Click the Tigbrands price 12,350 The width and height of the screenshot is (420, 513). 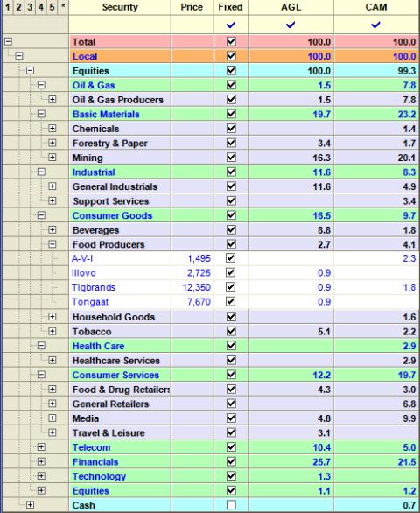(197, 287)
